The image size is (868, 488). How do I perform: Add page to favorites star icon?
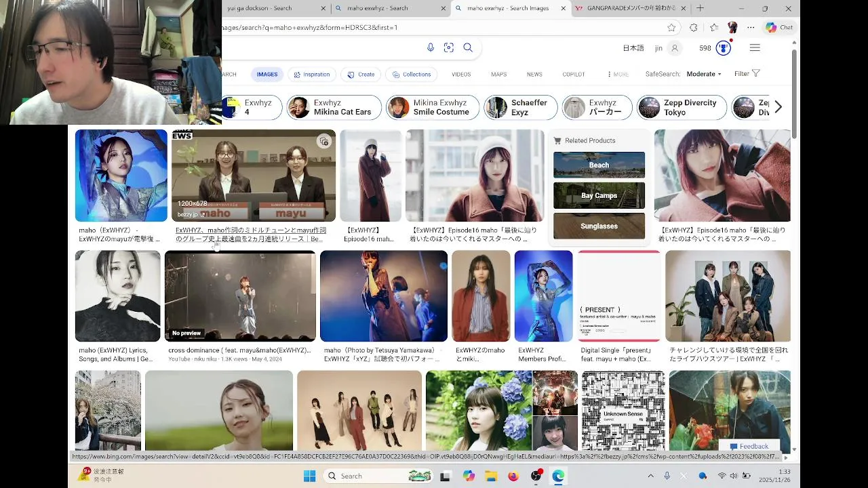tap(671, 28)
